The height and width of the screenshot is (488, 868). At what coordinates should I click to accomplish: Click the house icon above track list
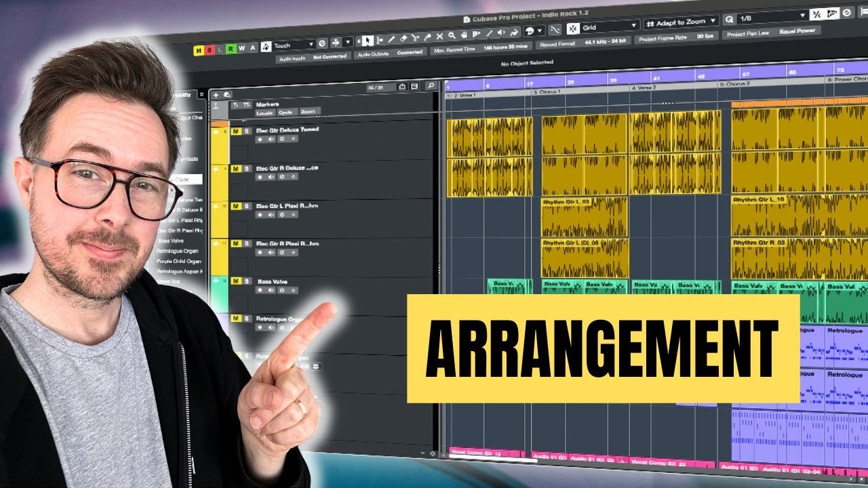coord(402,87)
